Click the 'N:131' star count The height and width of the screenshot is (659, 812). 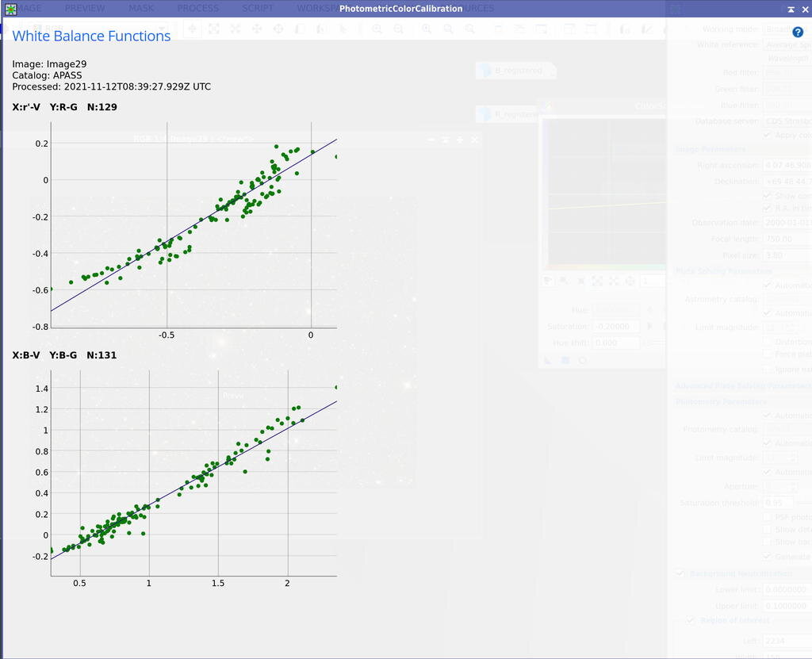pos(101,355)
